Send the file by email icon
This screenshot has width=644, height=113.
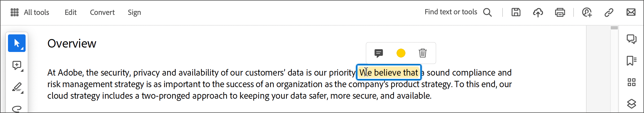[631, 12]
